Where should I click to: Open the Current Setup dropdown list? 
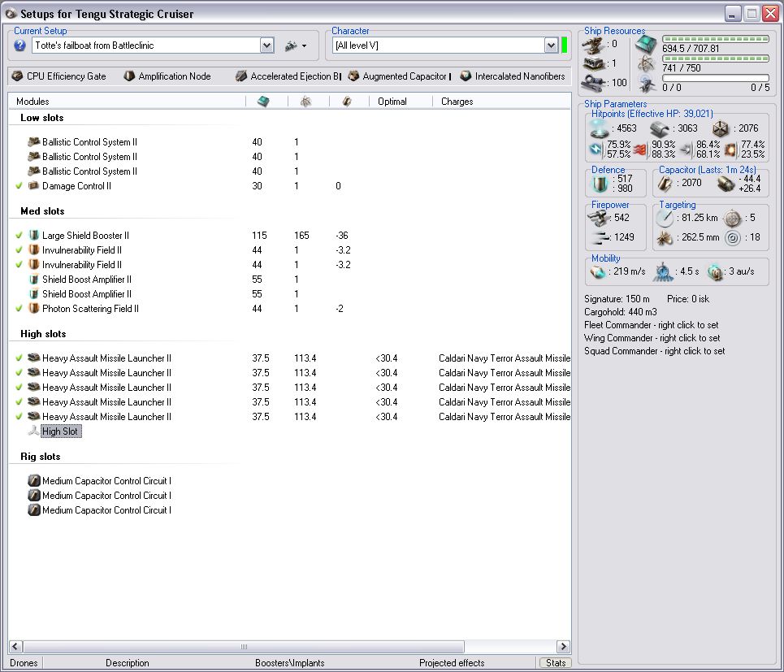pyautogui.click(x=266, y=46)
